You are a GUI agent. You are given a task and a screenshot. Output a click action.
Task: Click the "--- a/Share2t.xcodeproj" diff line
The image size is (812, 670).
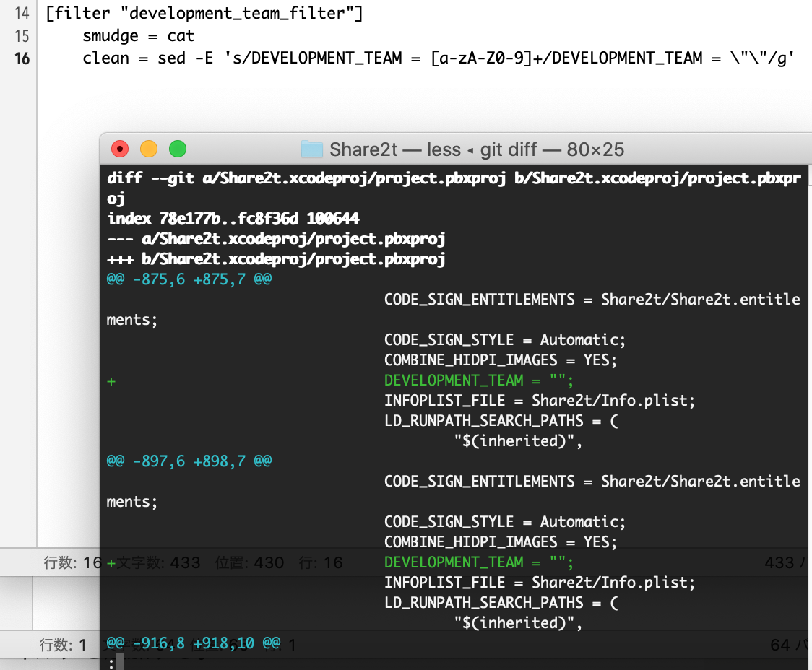pyautogui.click(x=276, y=238)
